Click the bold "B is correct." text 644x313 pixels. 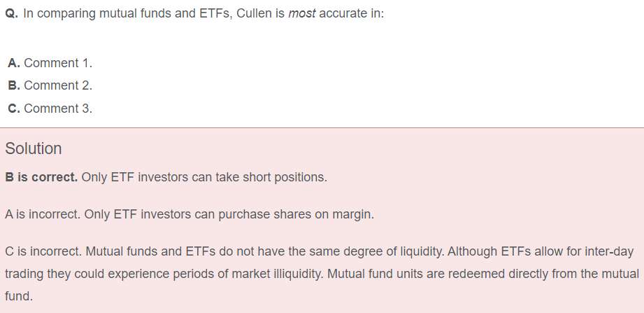[41, 177]
